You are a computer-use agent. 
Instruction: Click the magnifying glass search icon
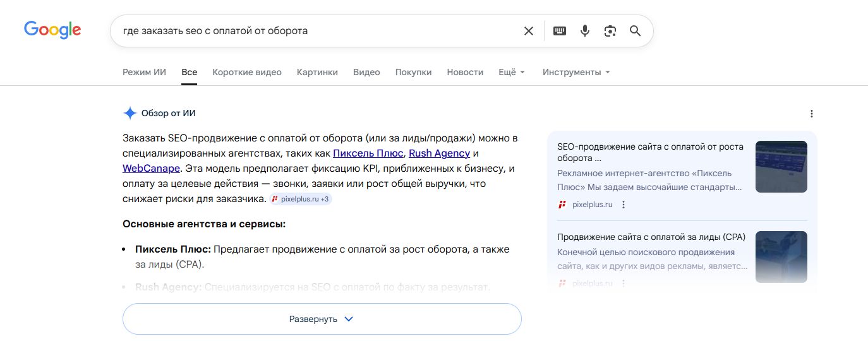(635, 31)
